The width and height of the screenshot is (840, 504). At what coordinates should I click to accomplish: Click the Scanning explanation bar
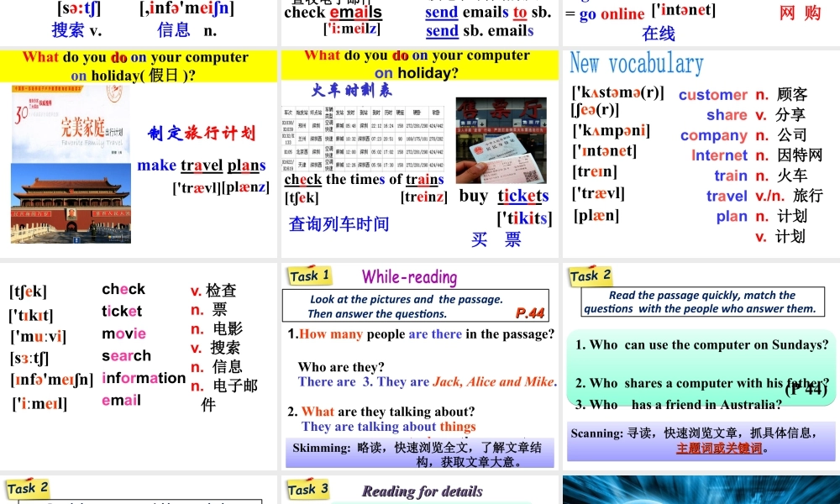(700, 438)
